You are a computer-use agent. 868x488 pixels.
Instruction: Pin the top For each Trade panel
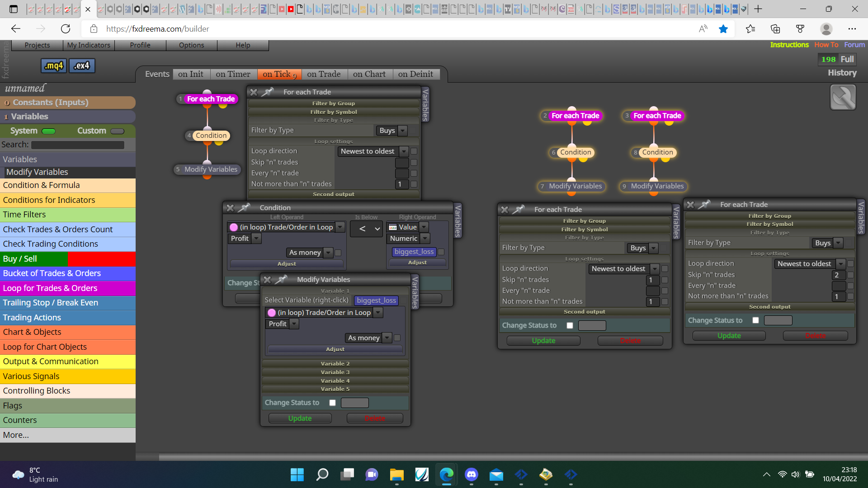coord(268,92)
